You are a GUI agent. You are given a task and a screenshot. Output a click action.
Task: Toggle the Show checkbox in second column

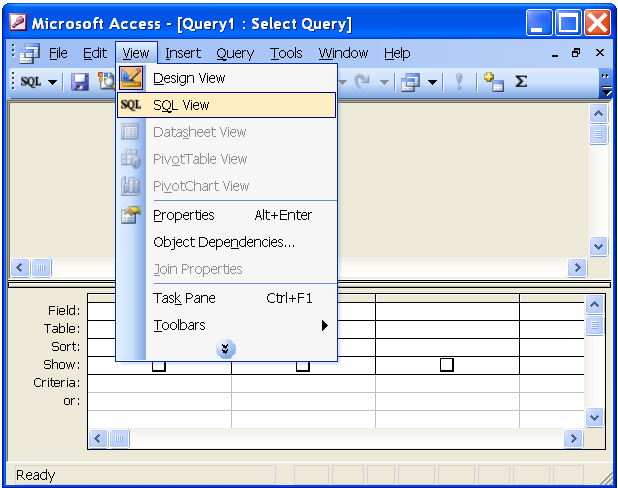[x=303, y=367]
